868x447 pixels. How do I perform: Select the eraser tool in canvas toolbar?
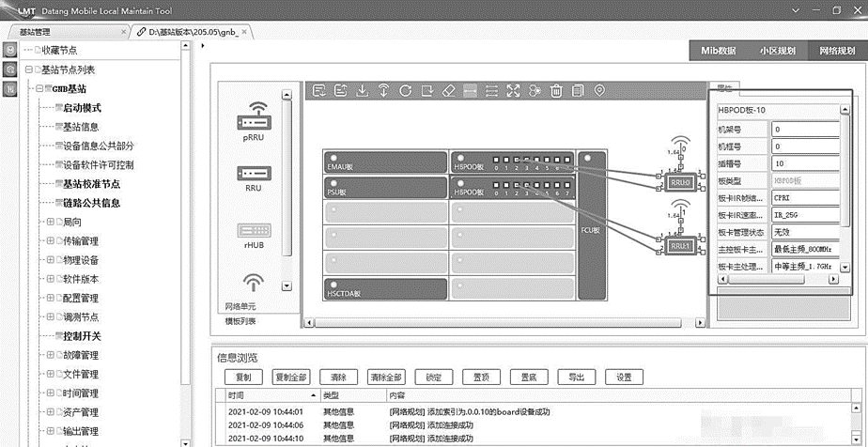448,91
